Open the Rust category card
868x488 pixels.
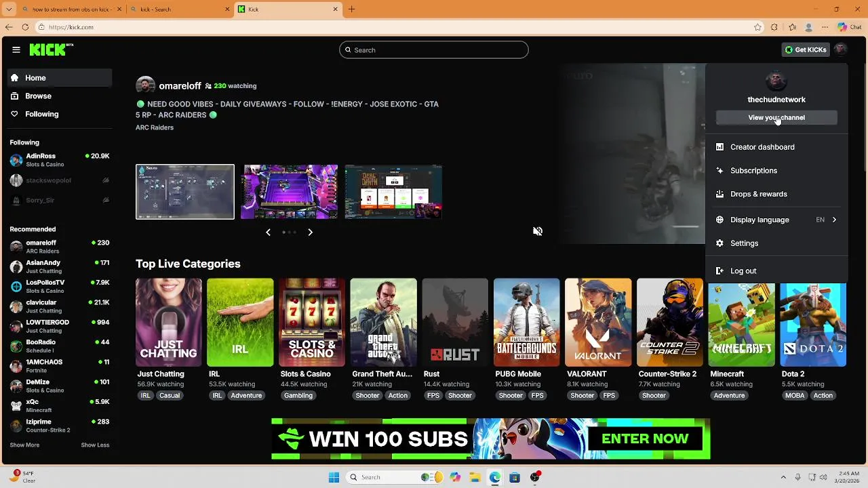[x=455, y=323]
